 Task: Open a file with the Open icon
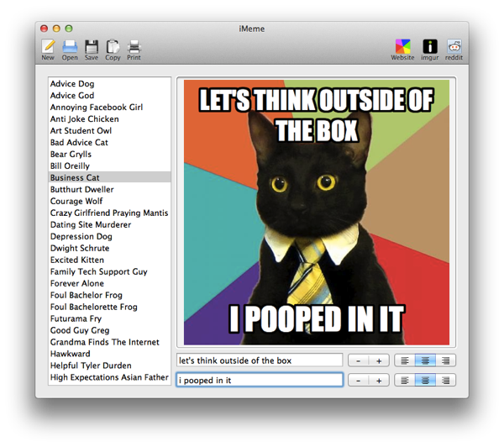(x=70, y=47)
